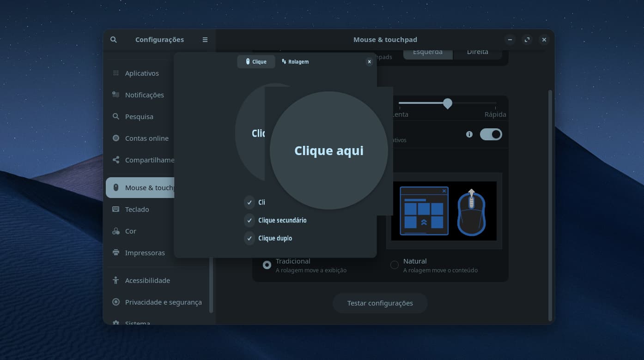Go to Contas online in sidebar
644x360 pixels.
tap(146, 138)
